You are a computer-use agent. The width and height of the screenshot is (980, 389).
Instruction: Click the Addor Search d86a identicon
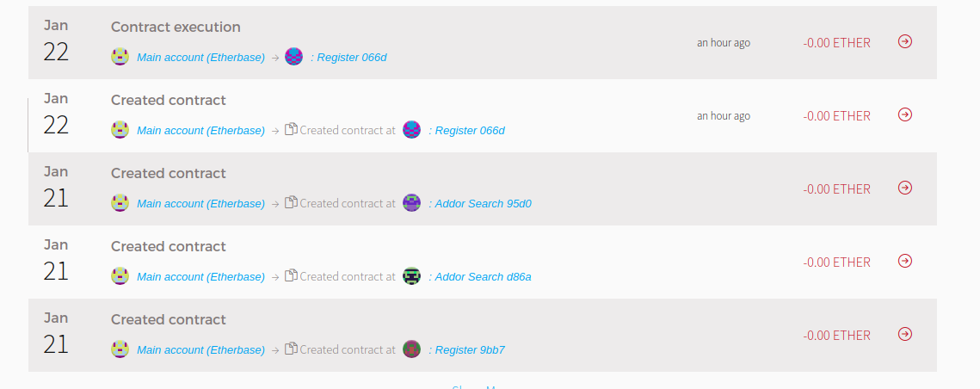pyautogui.click(x=412, y=276)
